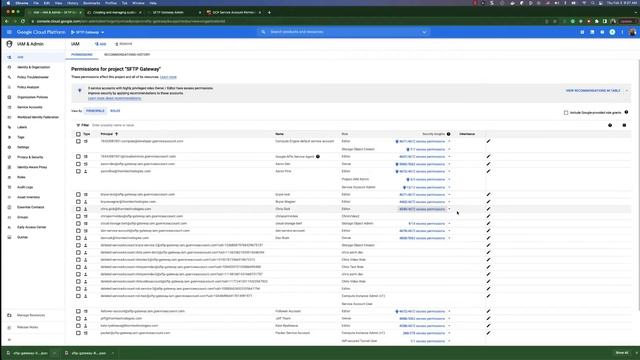Click Settings gear icon in sidebar

pyautogui.click(x=9, y=147)
